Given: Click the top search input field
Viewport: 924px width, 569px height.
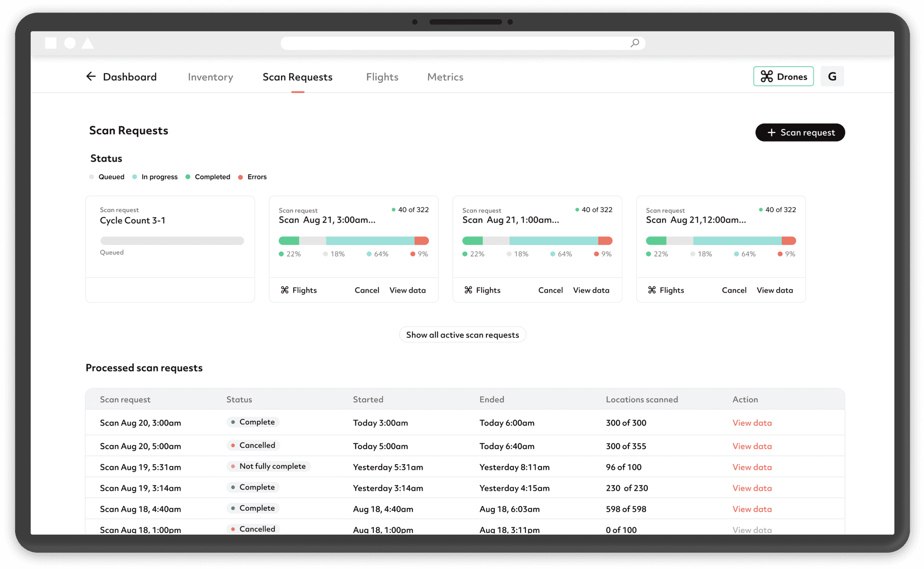Looking at the screenshot, I should [x=452, y=43].
